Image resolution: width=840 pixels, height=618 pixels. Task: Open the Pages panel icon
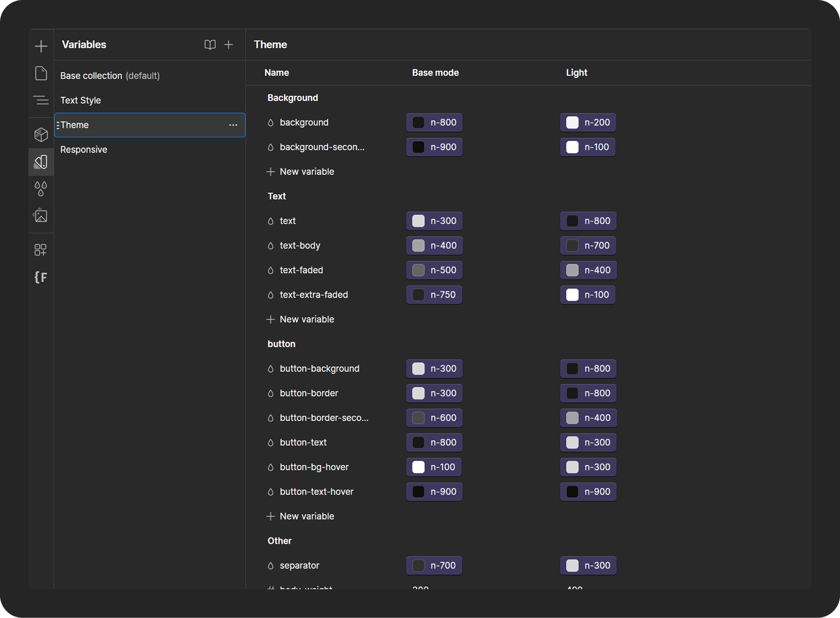(x=41, y=74)
